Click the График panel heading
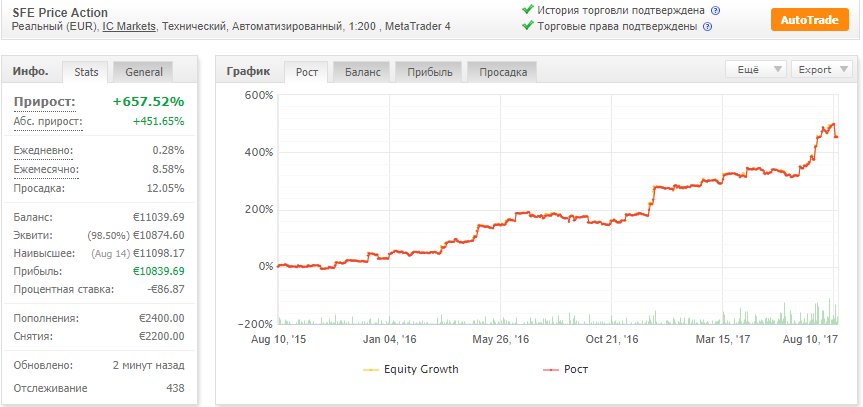The width and height of the screenshot is (863, 407). click(248, 71)
